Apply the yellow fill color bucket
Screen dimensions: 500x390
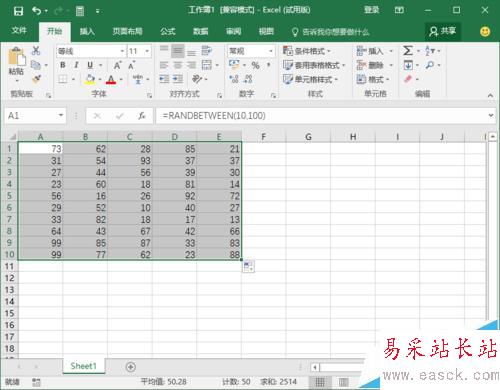pyautogui.click(x=90, y=79)
